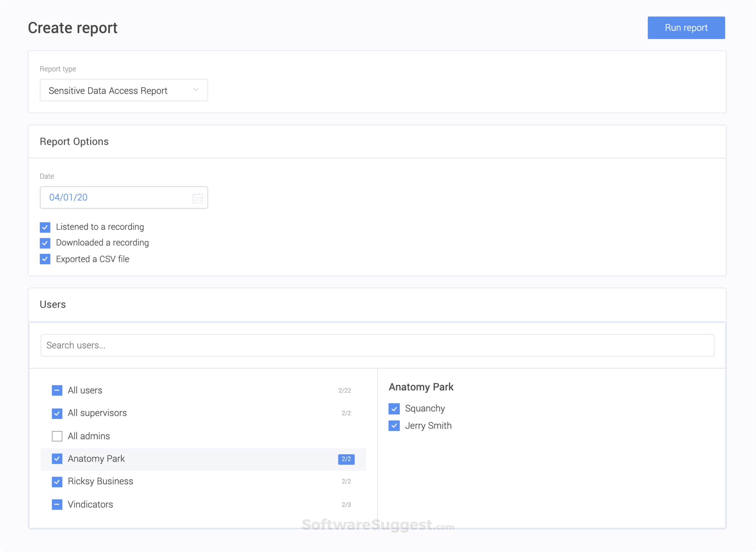
Task: Uncheck Exported a CSV file
Action: (x=45, y=259)
